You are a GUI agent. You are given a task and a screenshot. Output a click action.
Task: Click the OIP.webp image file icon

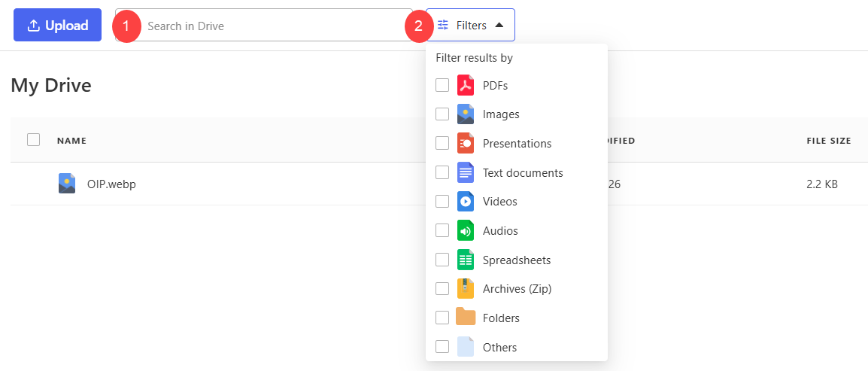coord(67,184)
